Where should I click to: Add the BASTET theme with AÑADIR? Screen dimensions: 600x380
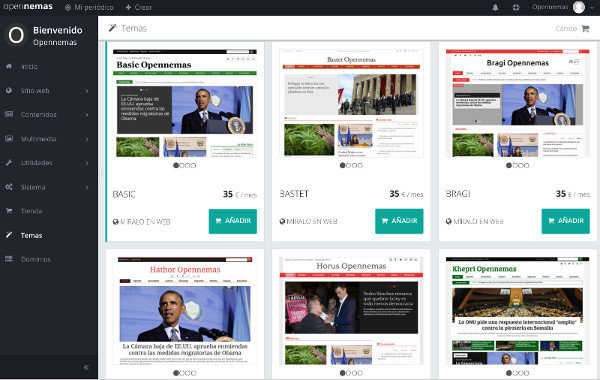click(x=399, y=221)
